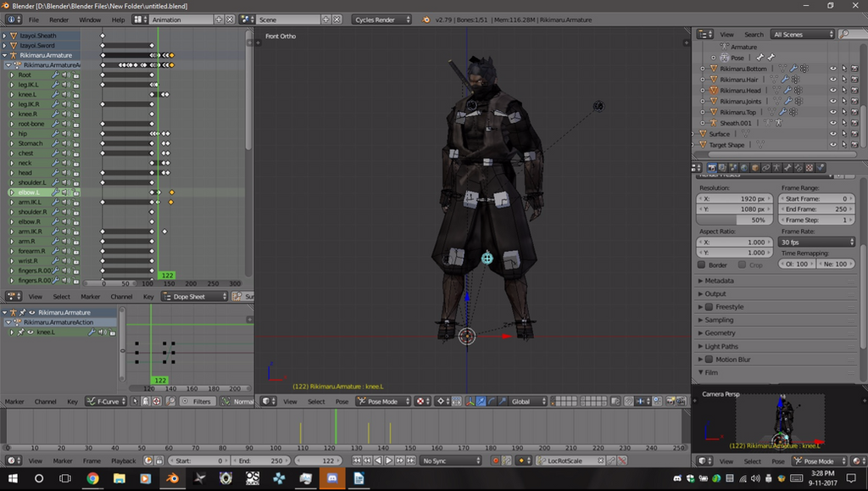Open the World properties tab globe icon
The width and height of the screenshot is (868, 491).
[744, 168]
